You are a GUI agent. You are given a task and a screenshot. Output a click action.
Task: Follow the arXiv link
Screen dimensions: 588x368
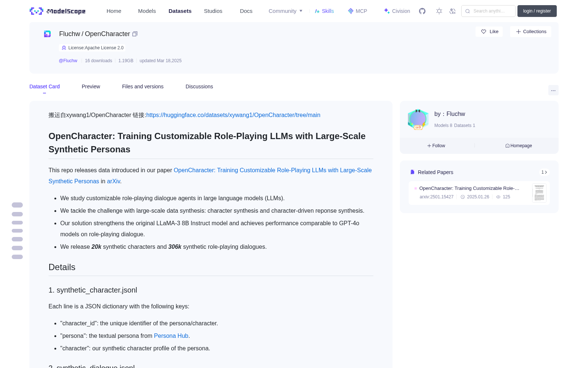coord(114,181)
